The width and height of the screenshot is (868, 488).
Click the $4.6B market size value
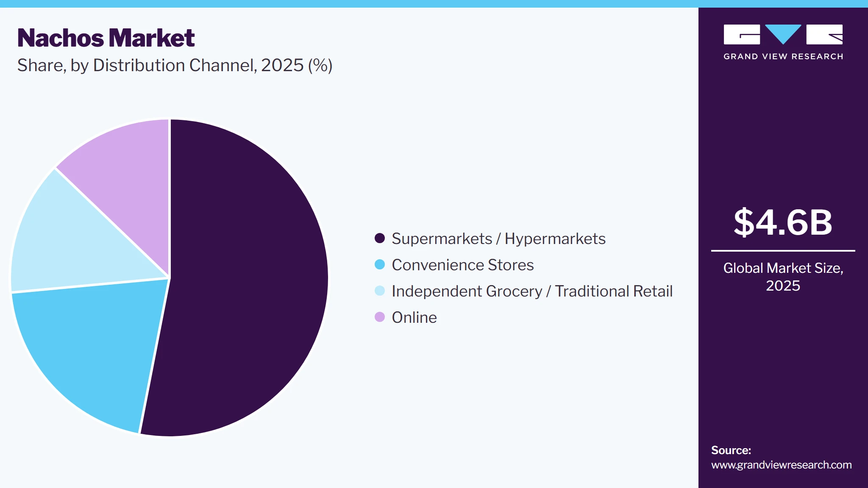(783, 222)
